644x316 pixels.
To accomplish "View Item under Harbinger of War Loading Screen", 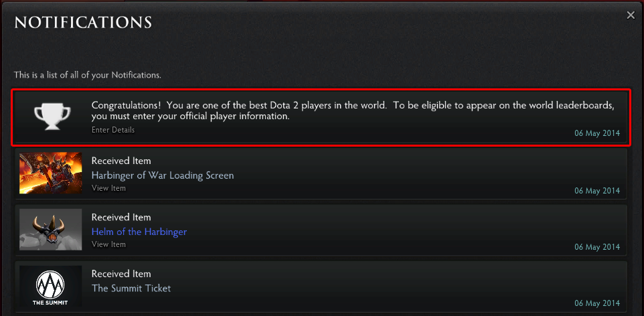I will [x=108, y=188].
